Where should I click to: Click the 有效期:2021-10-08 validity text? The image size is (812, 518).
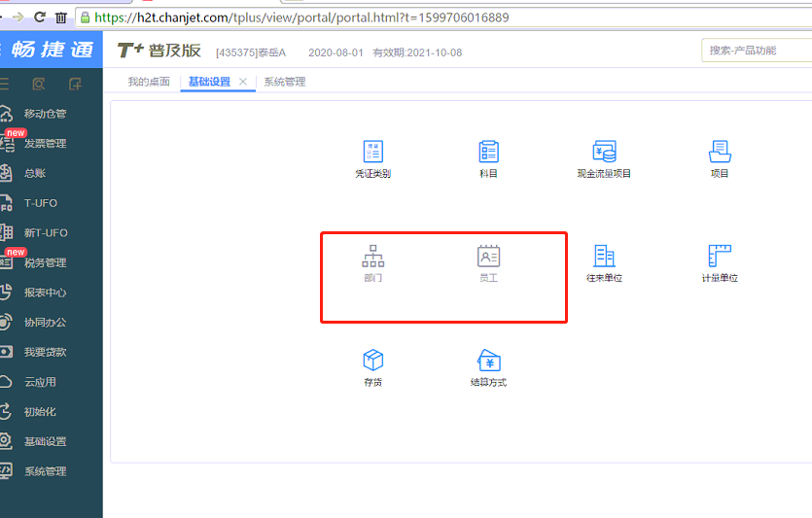click(417, 52)
